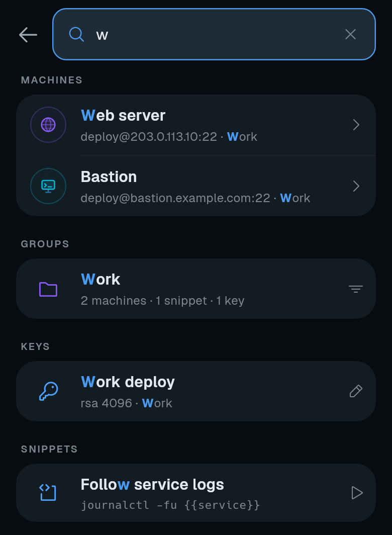The image size is (392, 535).
Task: Go back with the left arrow
Action: pos(28,35)
